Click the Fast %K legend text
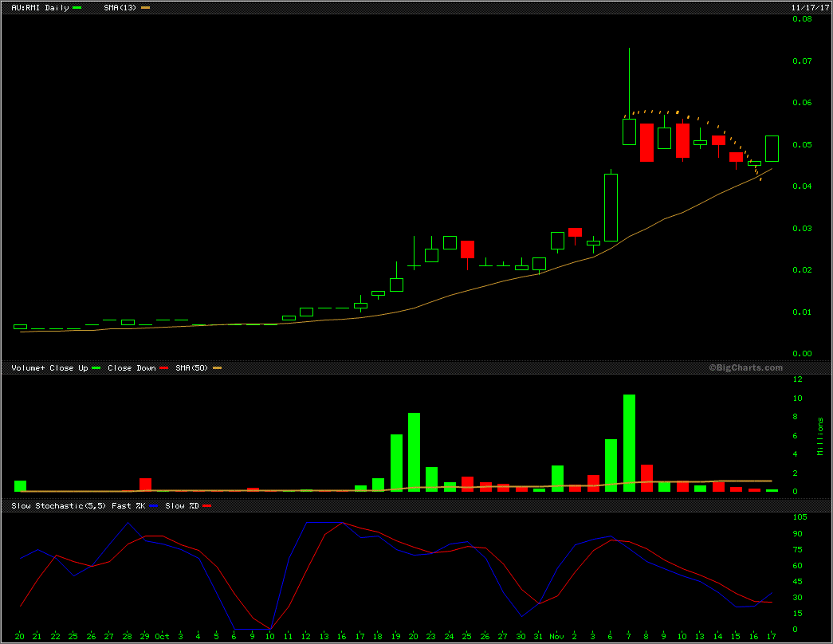This screenshot has height=644, width=833. click(x=128, y=506)
